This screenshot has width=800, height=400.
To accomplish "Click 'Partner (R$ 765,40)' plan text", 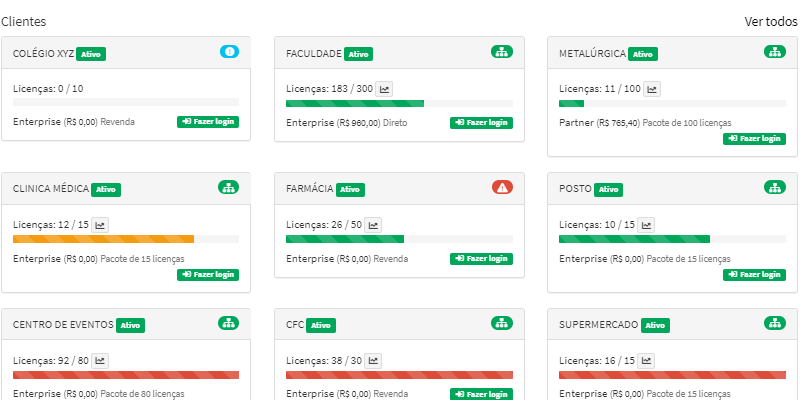I will click(599, 123).
